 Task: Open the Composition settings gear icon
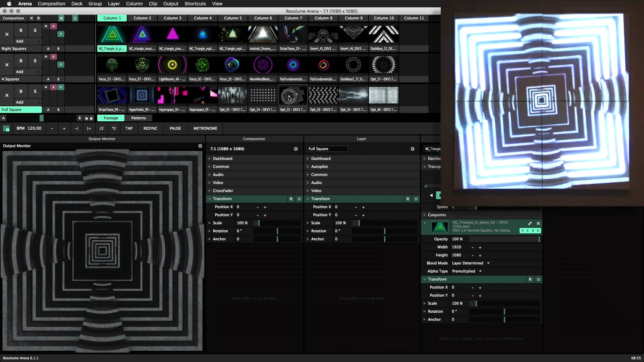296,149
